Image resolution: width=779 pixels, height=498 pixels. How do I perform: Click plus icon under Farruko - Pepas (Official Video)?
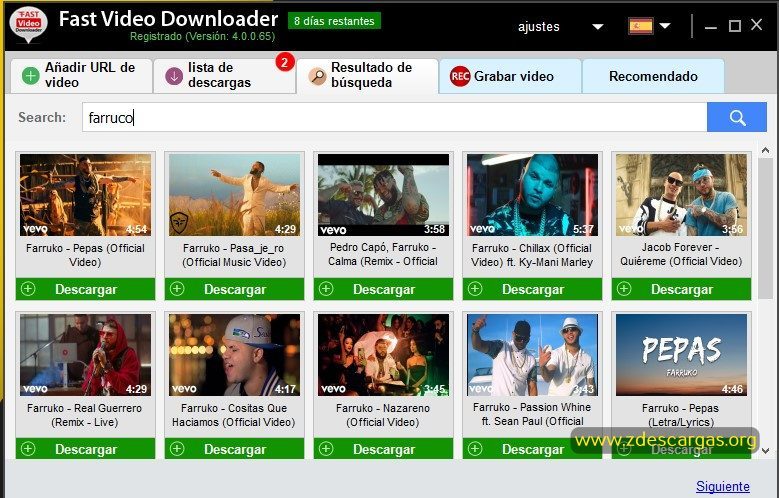pos(28,288)
